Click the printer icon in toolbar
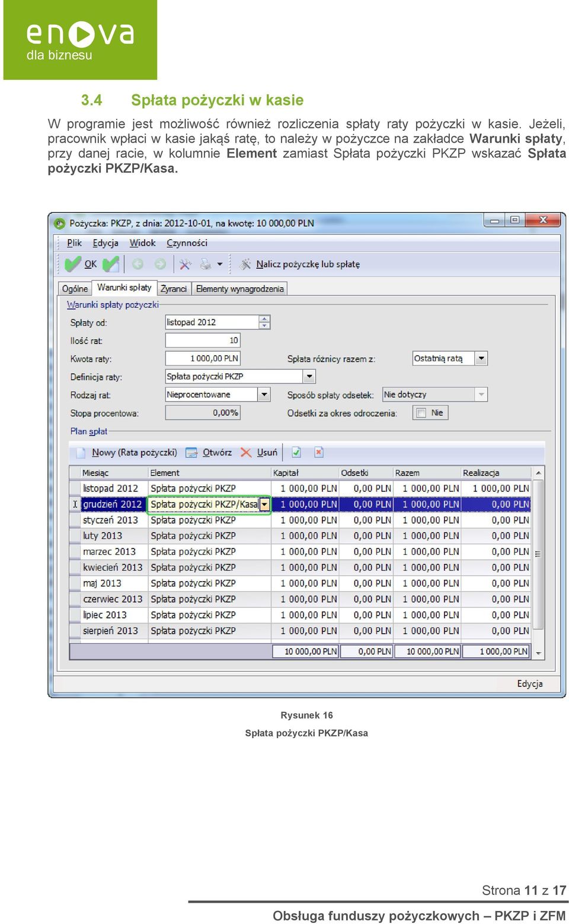569x924 pixels. [x=205, y=264]
